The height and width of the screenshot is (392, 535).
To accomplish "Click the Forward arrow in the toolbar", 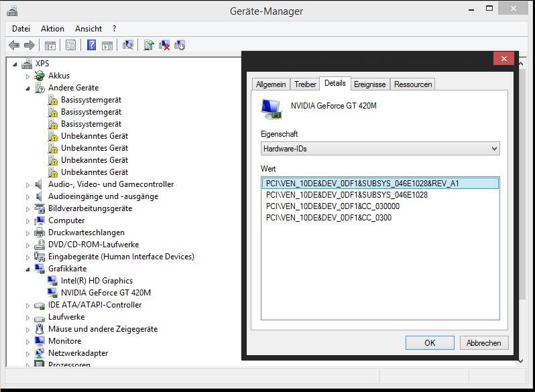I will tap(29, 45).
